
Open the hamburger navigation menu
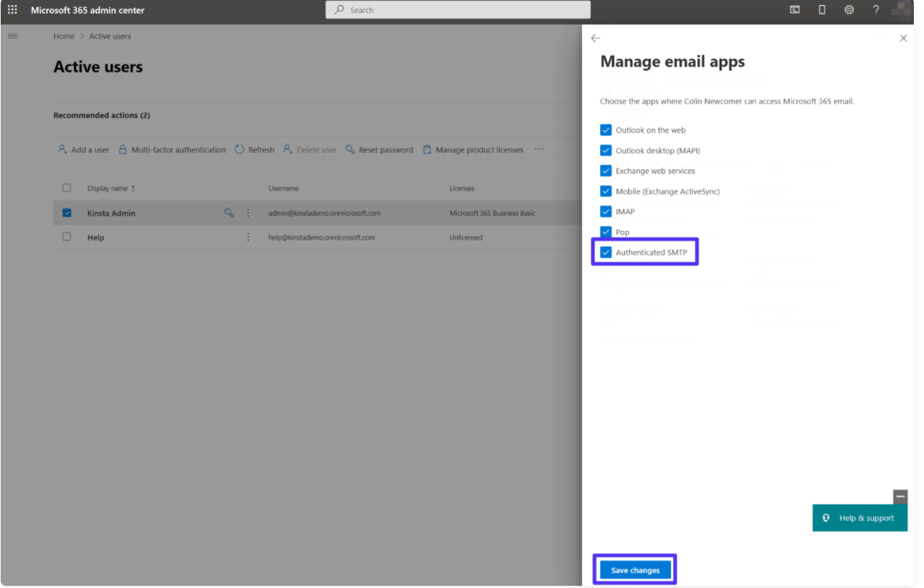tap(12, 35)
